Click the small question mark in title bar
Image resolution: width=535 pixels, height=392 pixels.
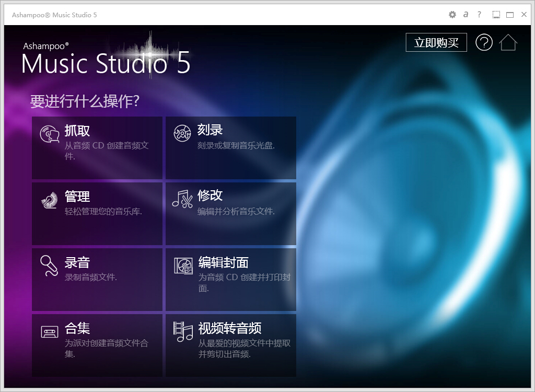click(x=480, y=15)
